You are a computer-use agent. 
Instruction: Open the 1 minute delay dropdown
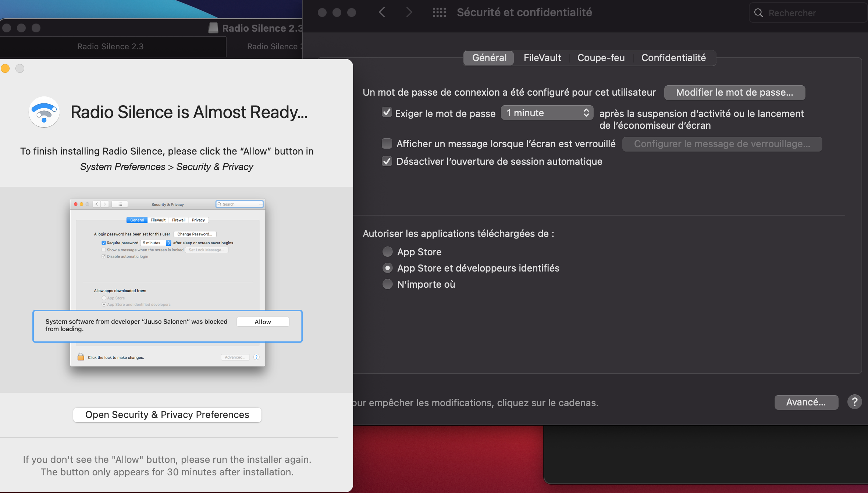point(547,113)
